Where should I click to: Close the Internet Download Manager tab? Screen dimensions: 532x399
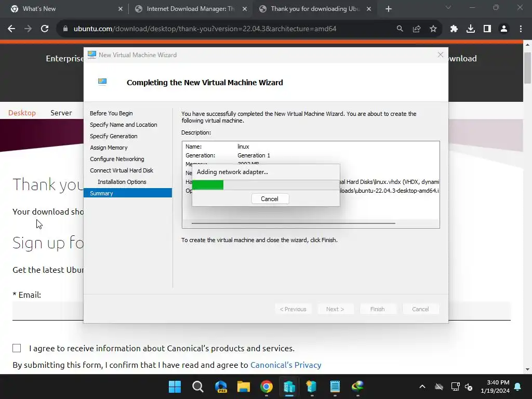(245, 9)
